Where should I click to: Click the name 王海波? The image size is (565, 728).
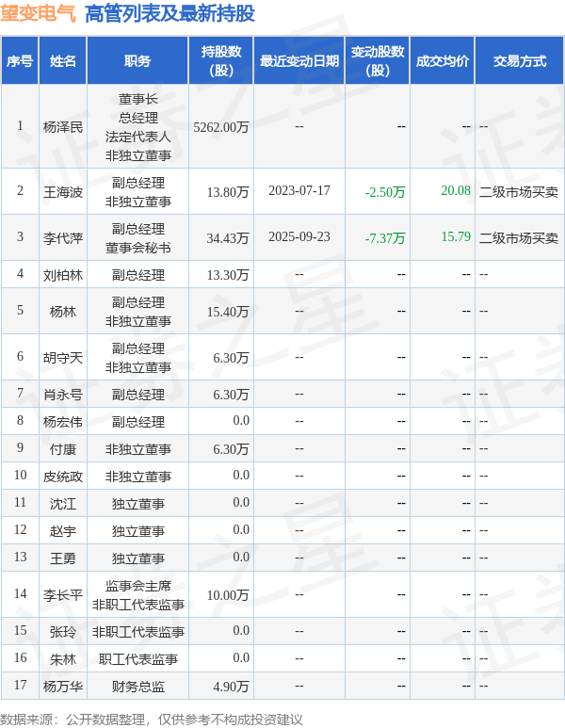tap(63, 192)
